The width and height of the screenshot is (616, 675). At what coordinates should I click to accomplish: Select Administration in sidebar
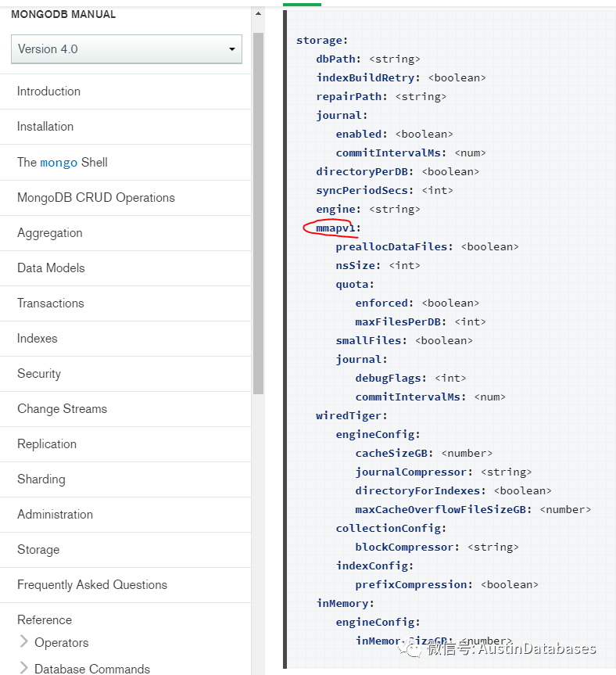pos(55,515)
